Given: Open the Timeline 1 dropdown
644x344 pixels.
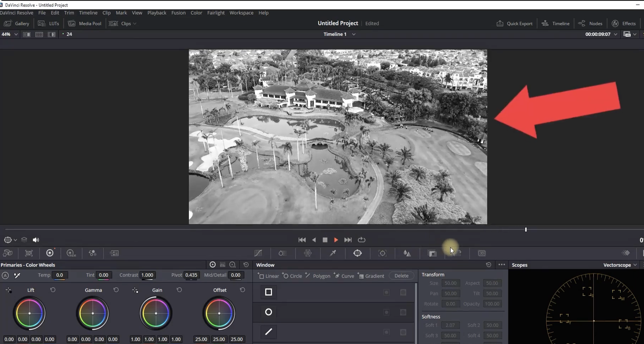Looking at the screenshot, I should [353, 34].
